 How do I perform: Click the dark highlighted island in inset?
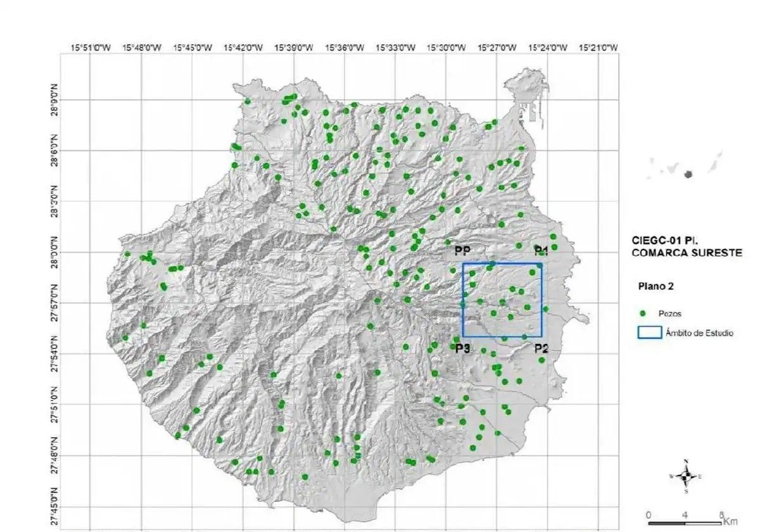[688, 174]
